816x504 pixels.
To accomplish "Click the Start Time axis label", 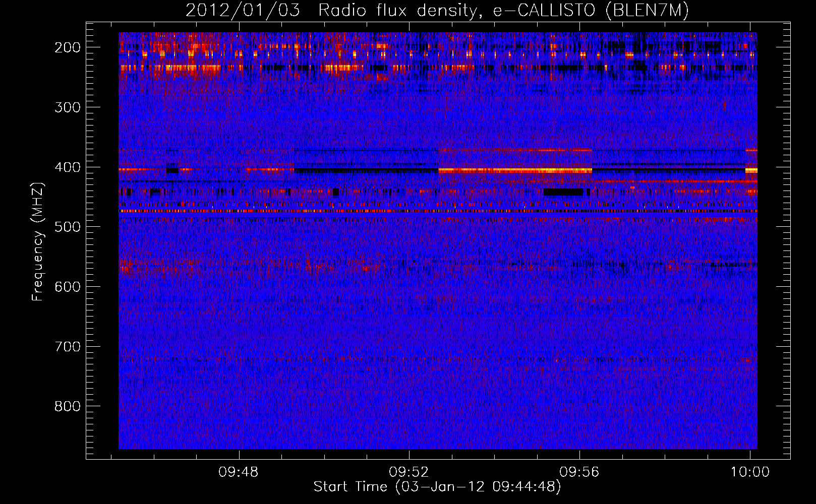I will point(437,487).
